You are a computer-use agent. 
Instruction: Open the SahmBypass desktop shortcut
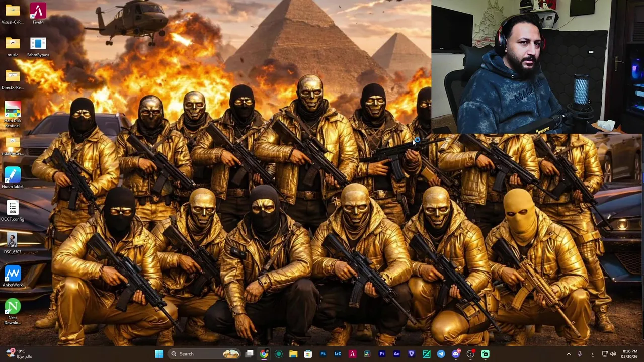[x=38, y=47]
